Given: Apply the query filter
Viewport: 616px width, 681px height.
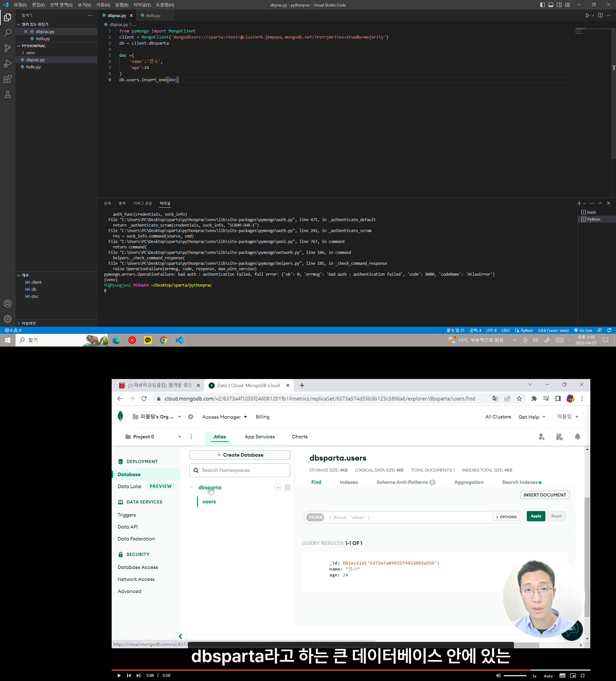Looking at the screenshot, I should [x=536, y=516].
